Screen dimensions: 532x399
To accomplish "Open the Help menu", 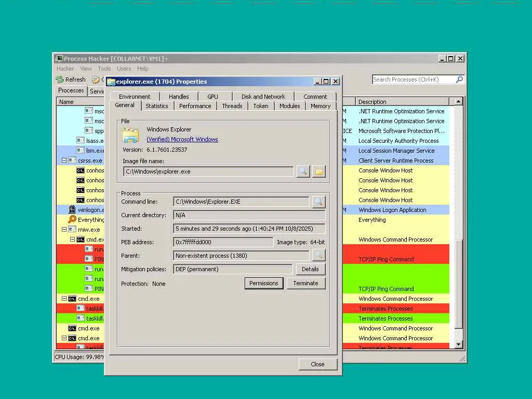I will [x=142, y=69].
